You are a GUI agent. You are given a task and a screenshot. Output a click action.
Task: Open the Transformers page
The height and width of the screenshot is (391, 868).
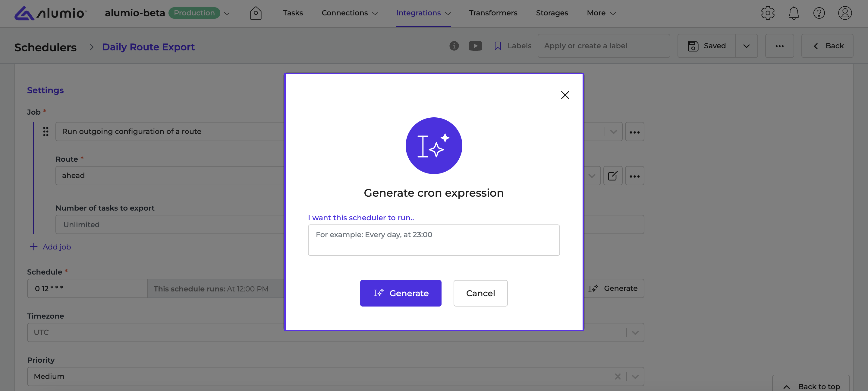pos(493,13)
